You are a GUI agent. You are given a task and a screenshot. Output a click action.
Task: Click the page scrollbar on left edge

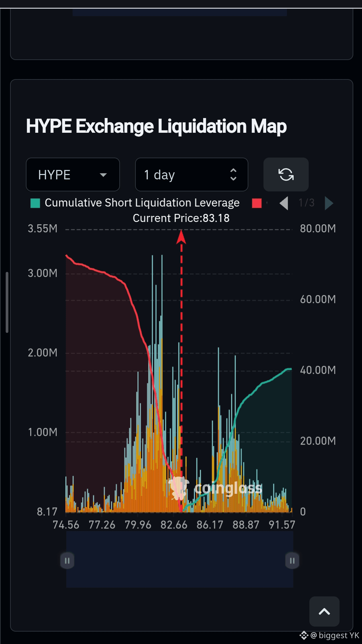[x=7, y=302]
